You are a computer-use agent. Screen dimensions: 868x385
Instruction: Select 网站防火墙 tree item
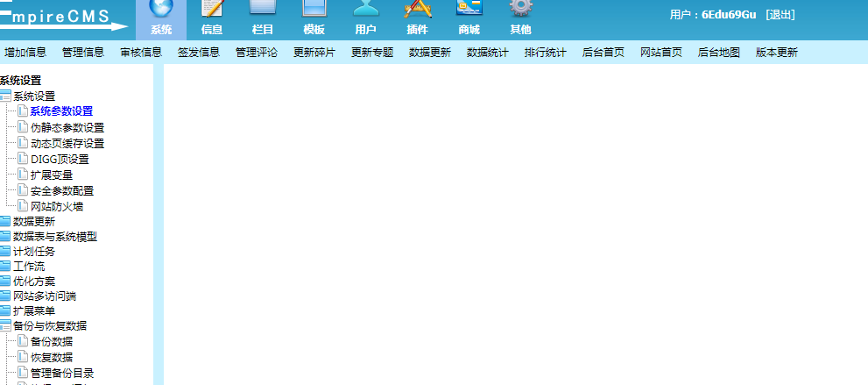57,207
